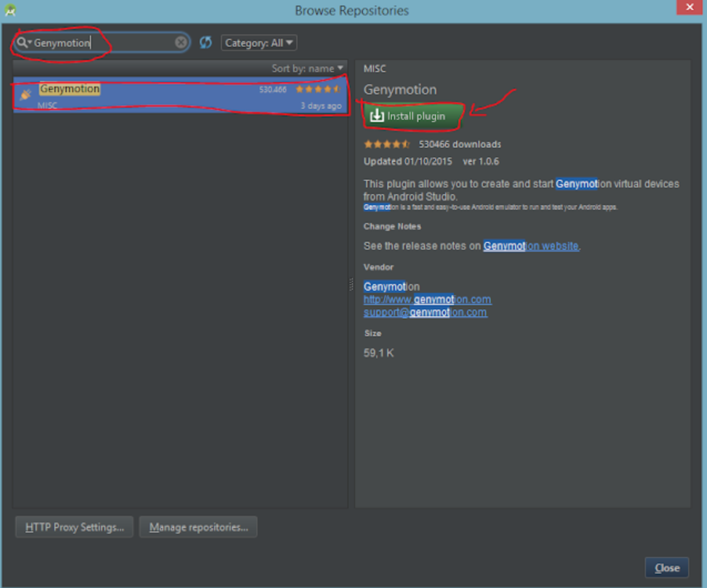
Task: Click star rating beside 530466 downloads
Action: point(387,144)
